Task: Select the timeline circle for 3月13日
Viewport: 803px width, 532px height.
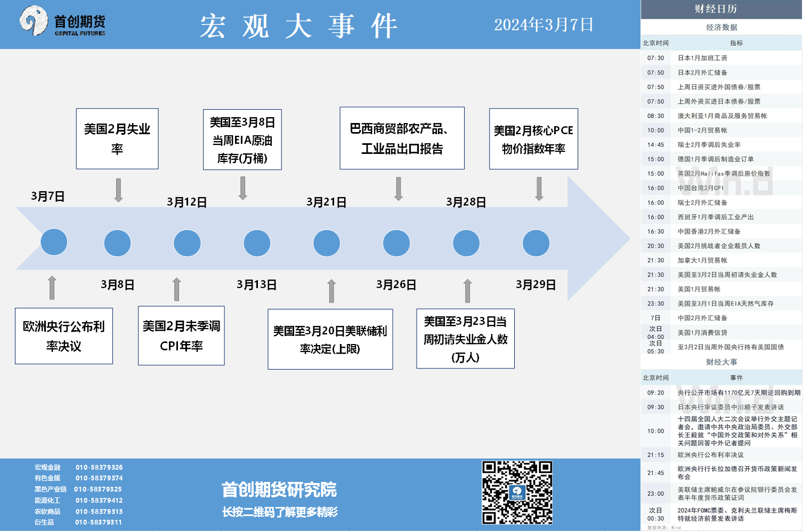Action: 257,243
